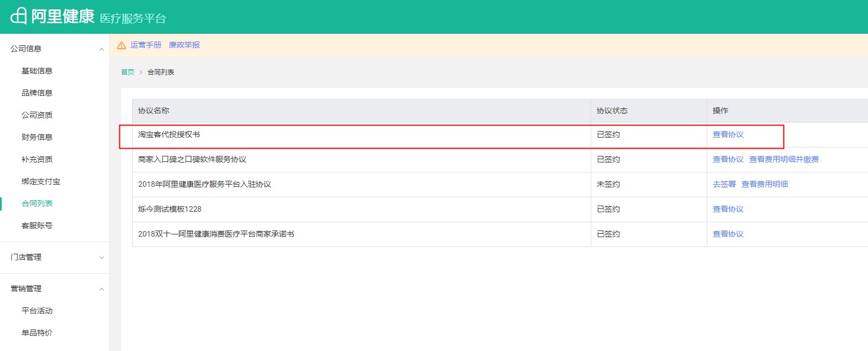Open 客服账号 menu item

click(37, 226)
